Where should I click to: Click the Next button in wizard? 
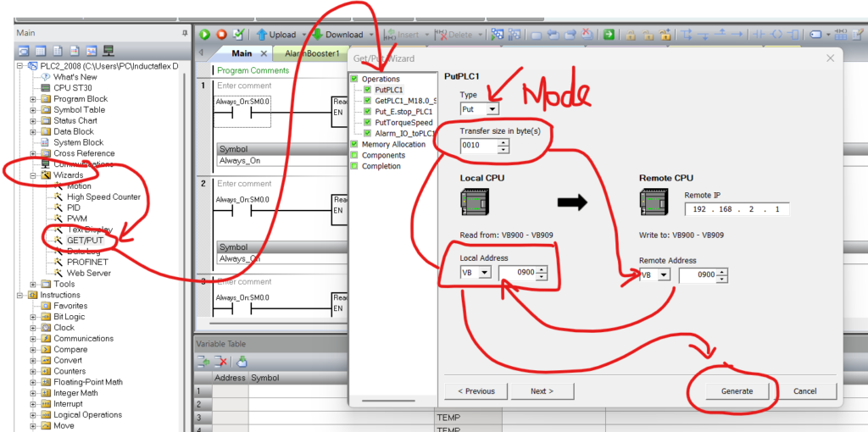point(541,391)
